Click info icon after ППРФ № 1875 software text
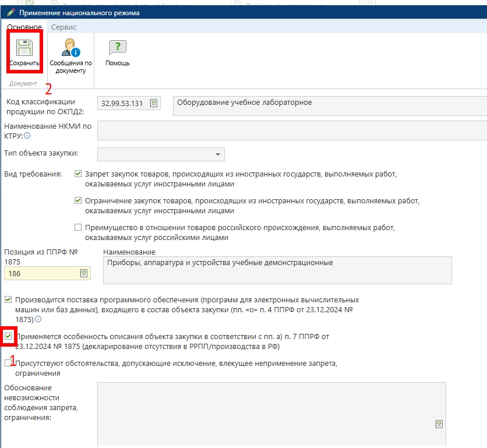Image resolution: width=487 pixels, height=448 pixels. 38,319
